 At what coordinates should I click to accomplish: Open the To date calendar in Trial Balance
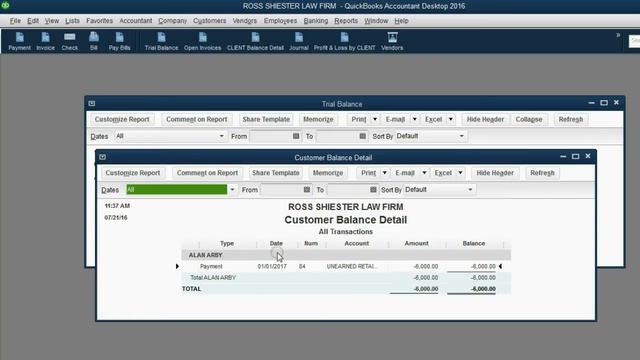click(x=362, y=136)
